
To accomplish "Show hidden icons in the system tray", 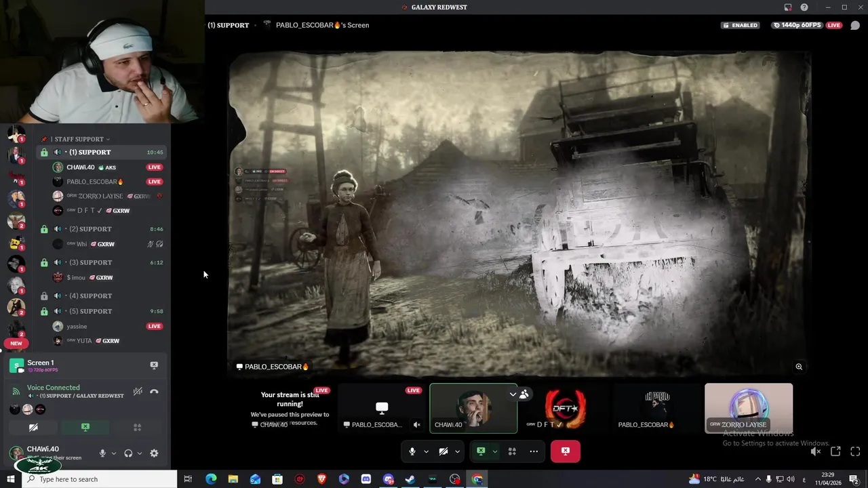I will [758, 479].
